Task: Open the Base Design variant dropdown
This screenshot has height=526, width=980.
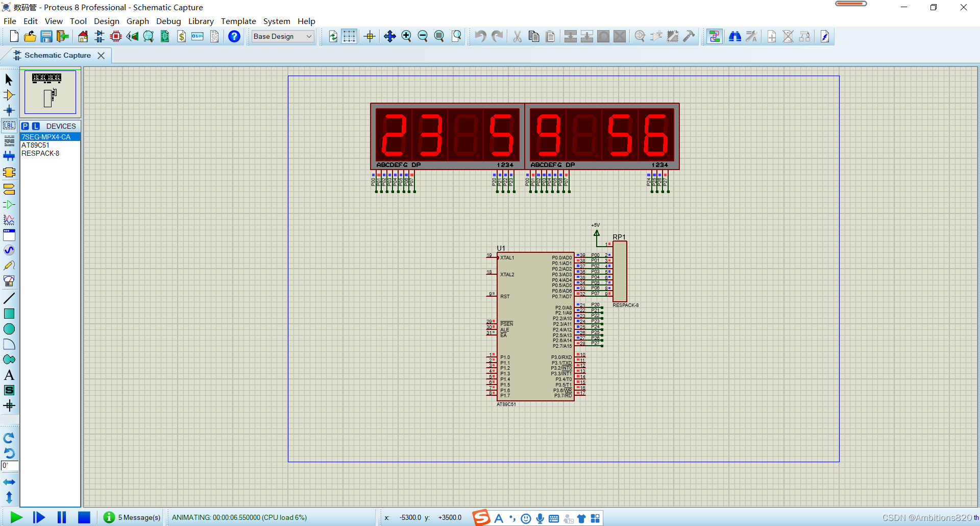Action: pos(283,36)
